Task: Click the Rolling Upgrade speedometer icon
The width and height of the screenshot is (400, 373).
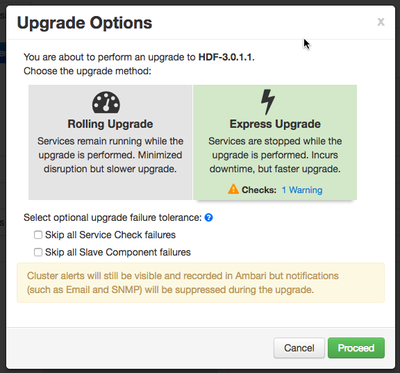Action: coord(106,102)
